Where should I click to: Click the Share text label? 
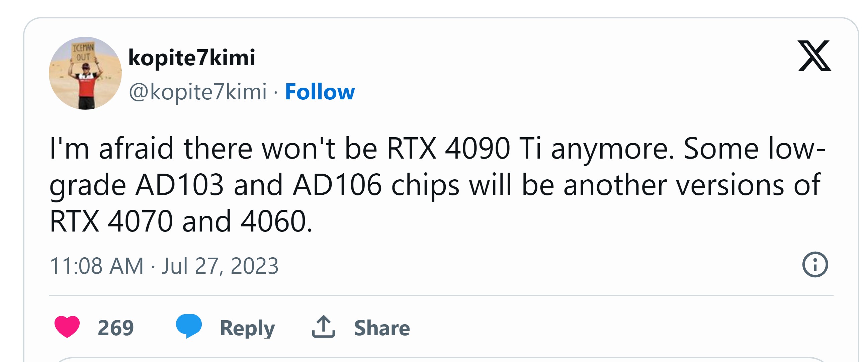(382, 328)
